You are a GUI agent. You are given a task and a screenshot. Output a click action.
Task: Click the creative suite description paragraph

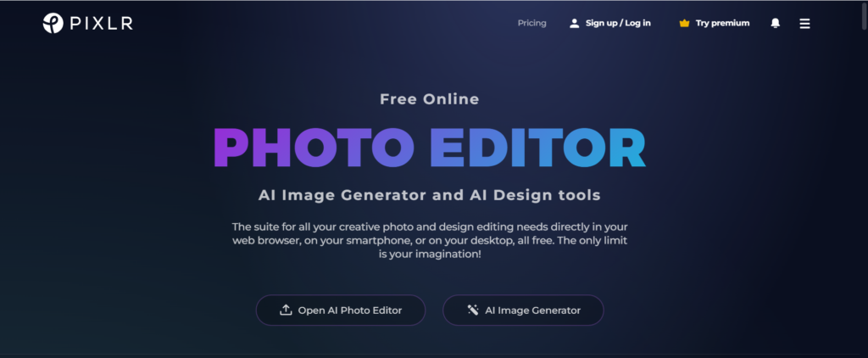[x=430, y=242]
